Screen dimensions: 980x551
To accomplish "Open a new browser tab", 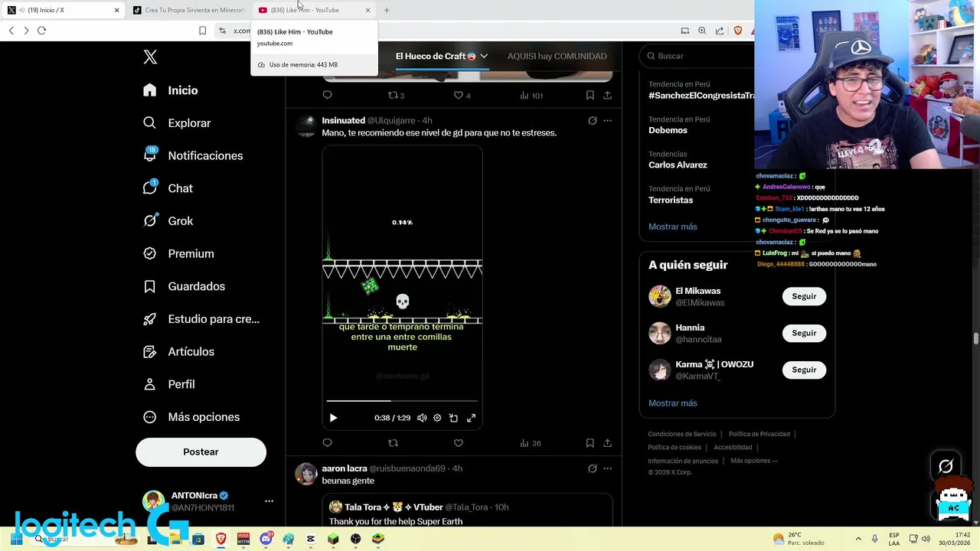I will coord(387,10).
